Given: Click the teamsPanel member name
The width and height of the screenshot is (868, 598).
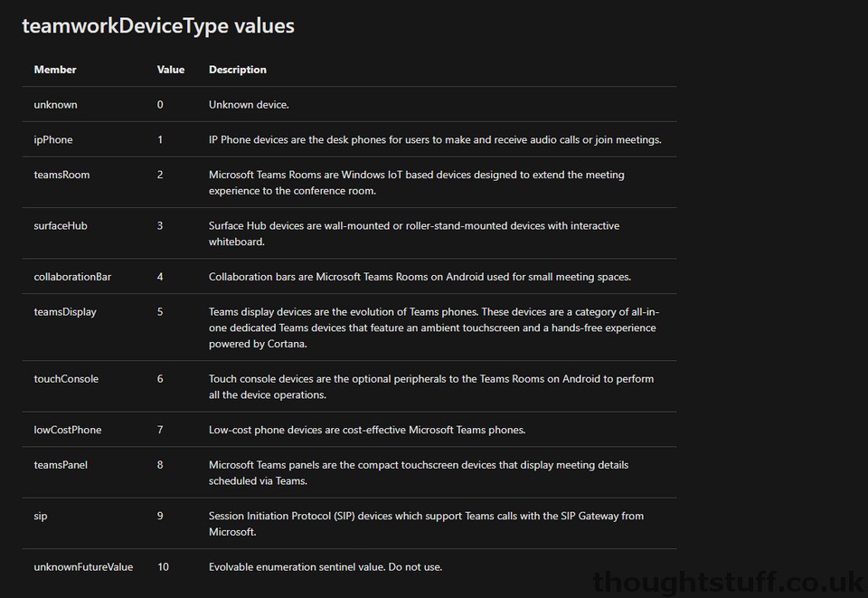Looking at the screenshot, I should (x=61, y=464).
